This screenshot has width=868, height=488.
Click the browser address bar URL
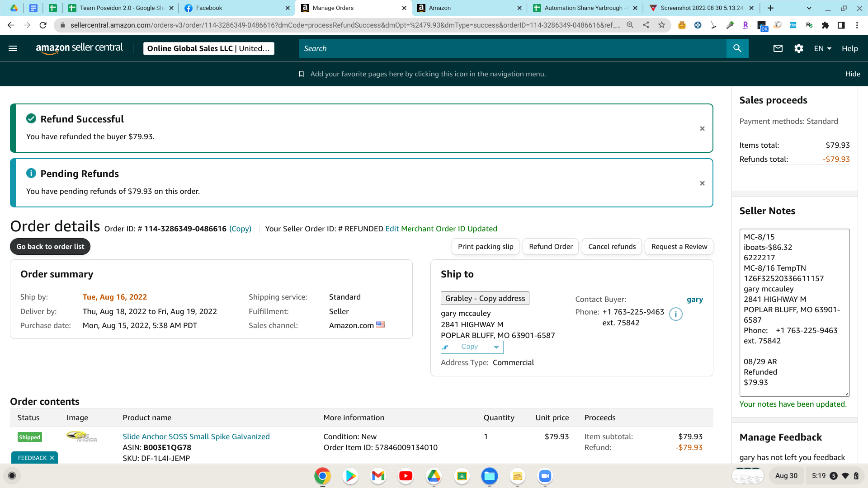coord(344,25)
